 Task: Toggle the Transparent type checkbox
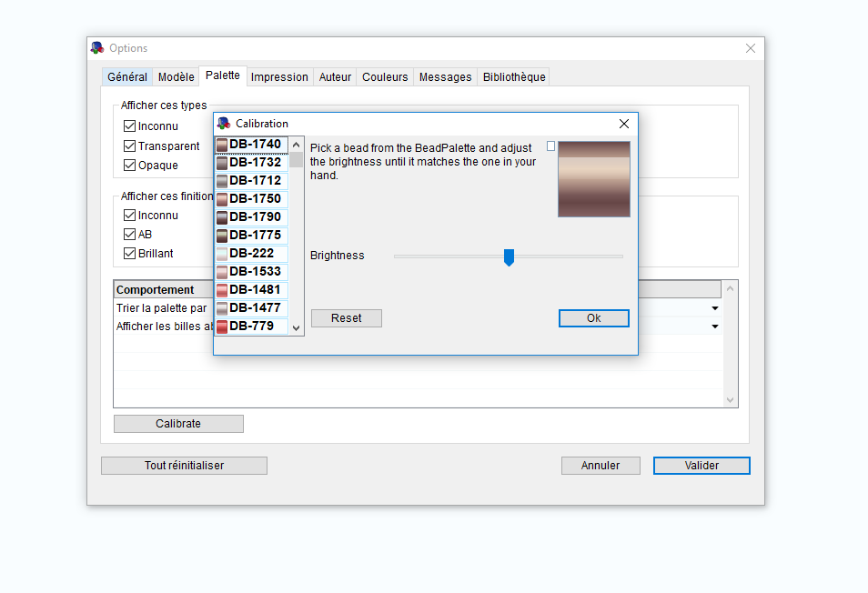click(129, 146)
